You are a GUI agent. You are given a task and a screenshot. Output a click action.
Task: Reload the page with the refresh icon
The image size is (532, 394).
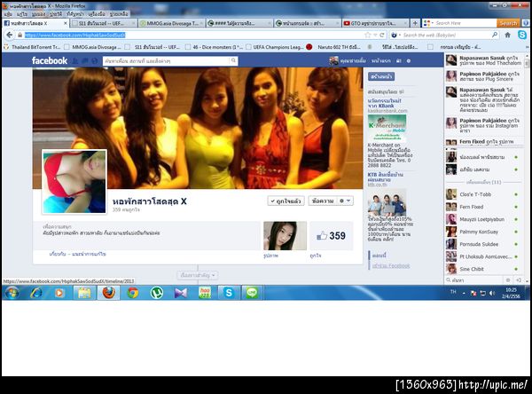click(x=382, y=35)
